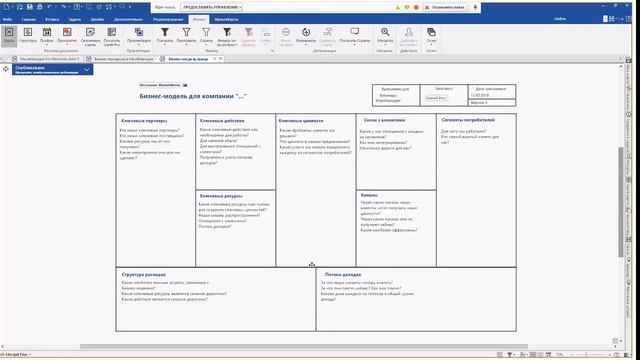
Task: Open the Окно (Window) ribbon icon
Action: [431, 32]
